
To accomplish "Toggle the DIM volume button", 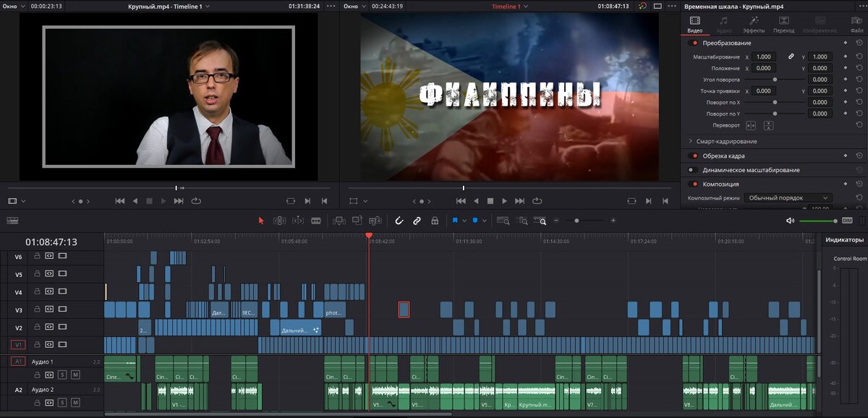I will [x=847, y=221].
